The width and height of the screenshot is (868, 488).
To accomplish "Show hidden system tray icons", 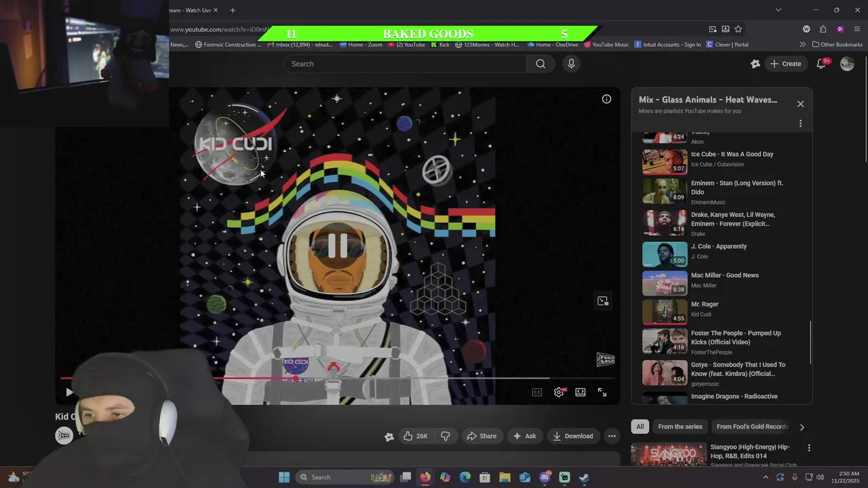I will click(x=766, y=477).
